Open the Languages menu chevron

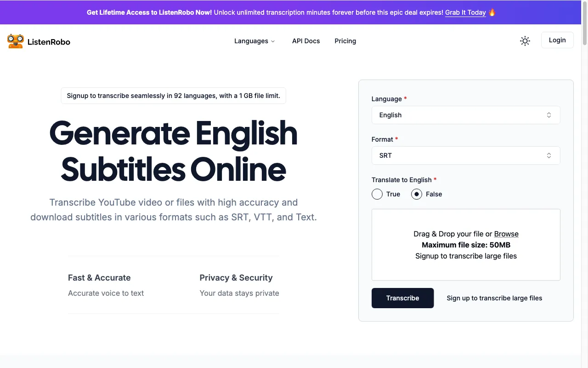273,41
